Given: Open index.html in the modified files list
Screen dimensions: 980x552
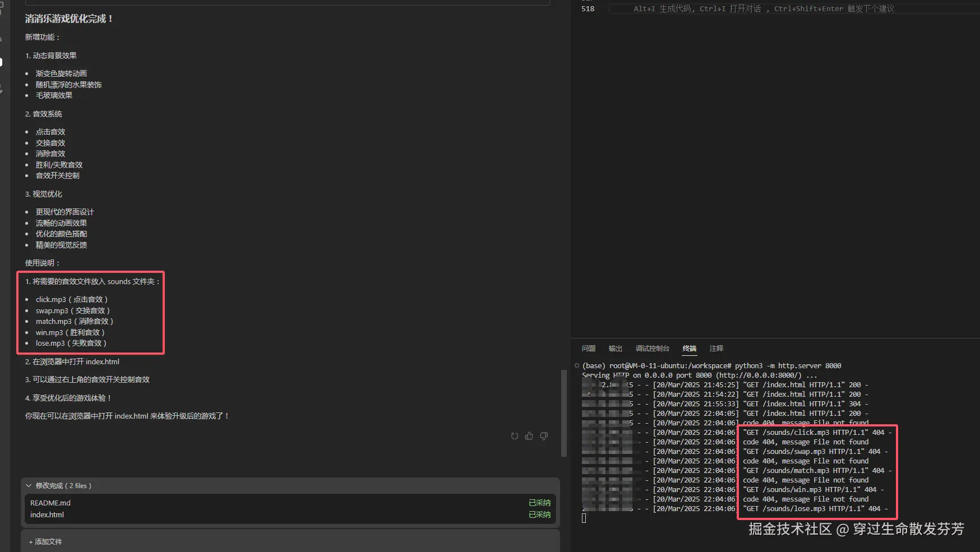Looking at the screenshot, I should 47,515.
